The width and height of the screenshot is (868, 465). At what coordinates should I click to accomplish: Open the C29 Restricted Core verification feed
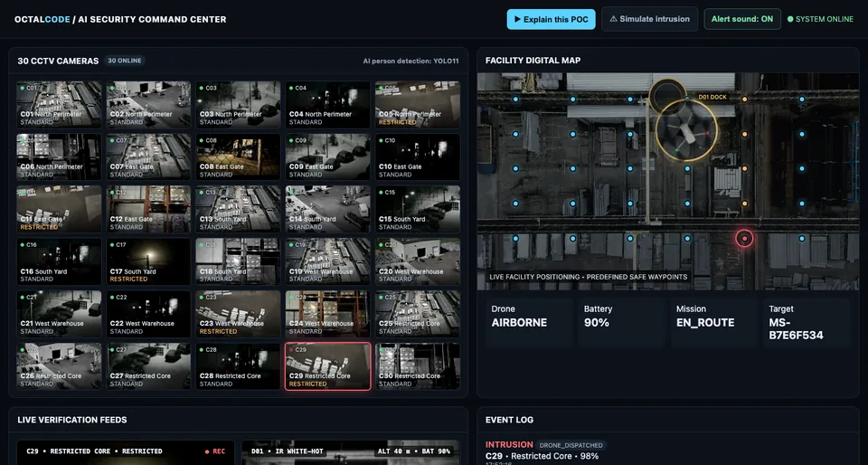[125, 452]
